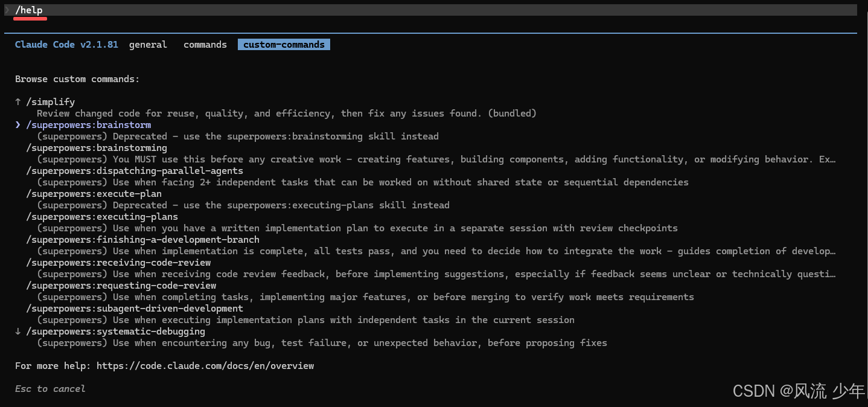The height and width of the screenshot is (407, 868).
Task: Click 'use the superpowers:executing-plans skill instead' description
Action: click(243, 205)
